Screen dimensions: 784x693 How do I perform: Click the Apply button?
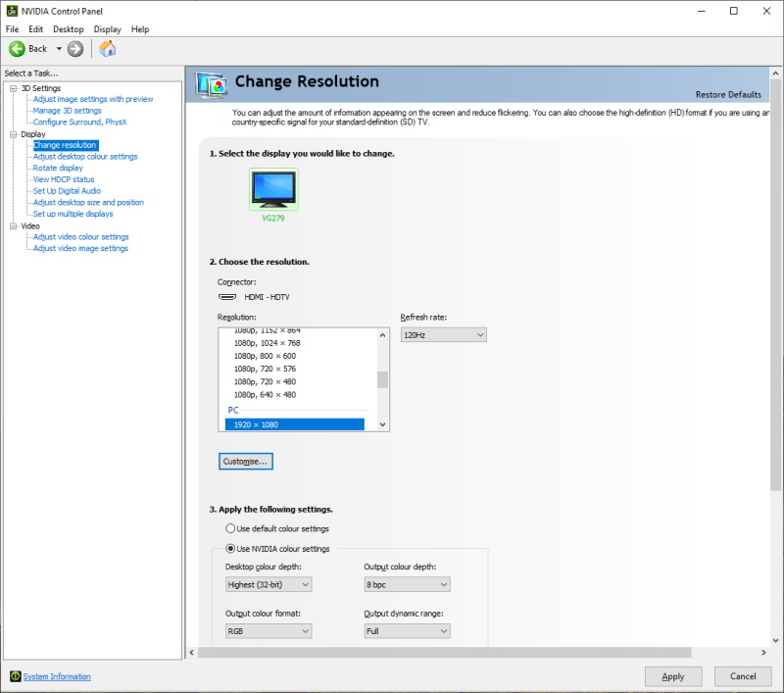pos(673,676)
